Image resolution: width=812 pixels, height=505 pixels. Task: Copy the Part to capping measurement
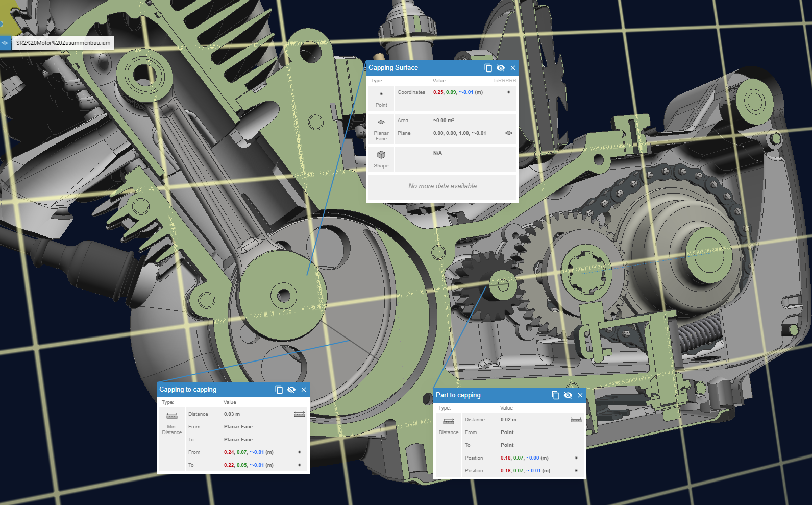point(555,395)
